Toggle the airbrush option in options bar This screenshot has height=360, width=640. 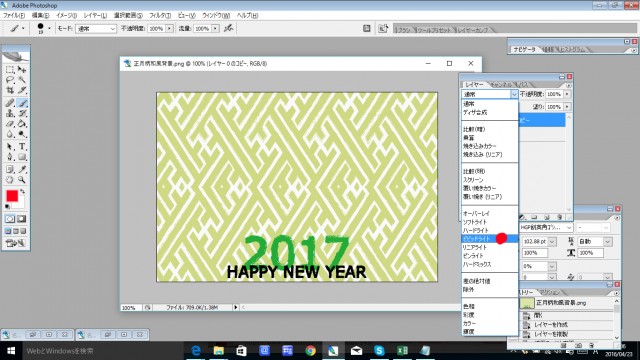[229, 28]
